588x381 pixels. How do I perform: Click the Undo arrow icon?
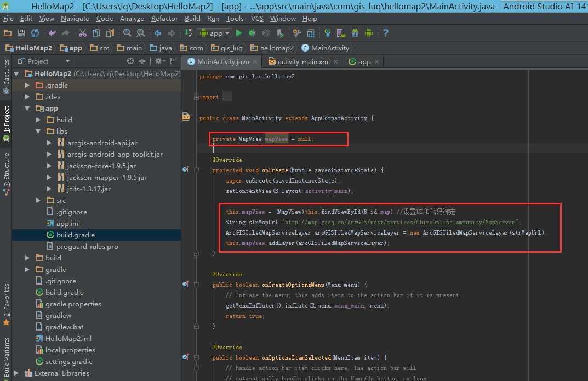point(52,33)
